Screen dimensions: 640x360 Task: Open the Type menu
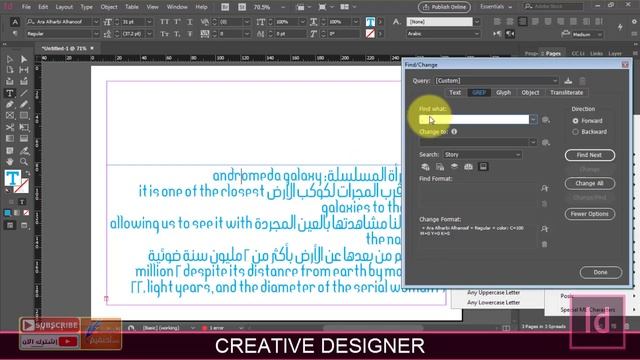(86, 7)
